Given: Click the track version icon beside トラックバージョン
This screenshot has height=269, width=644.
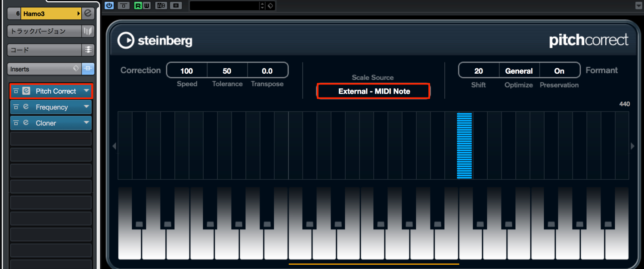Looking at the screenshot, I should 88,31.
